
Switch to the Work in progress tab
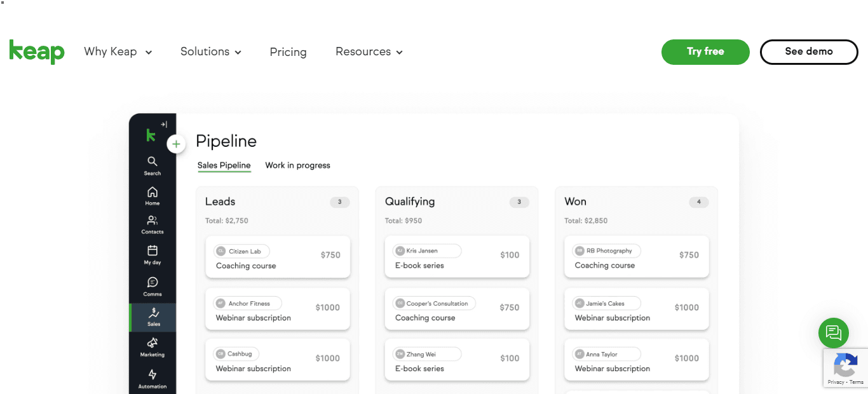point(297,165)
